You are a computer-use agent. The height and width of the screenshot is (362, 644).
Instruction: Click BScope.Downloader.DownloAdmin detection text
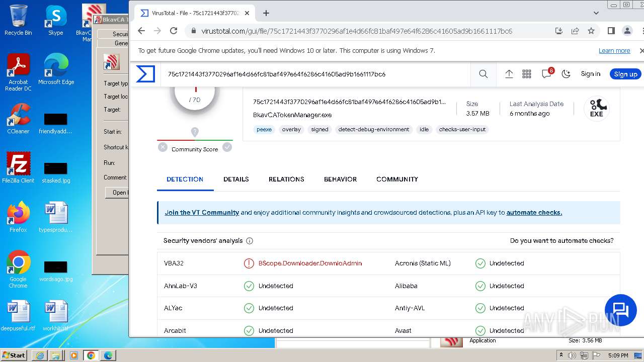310,263
